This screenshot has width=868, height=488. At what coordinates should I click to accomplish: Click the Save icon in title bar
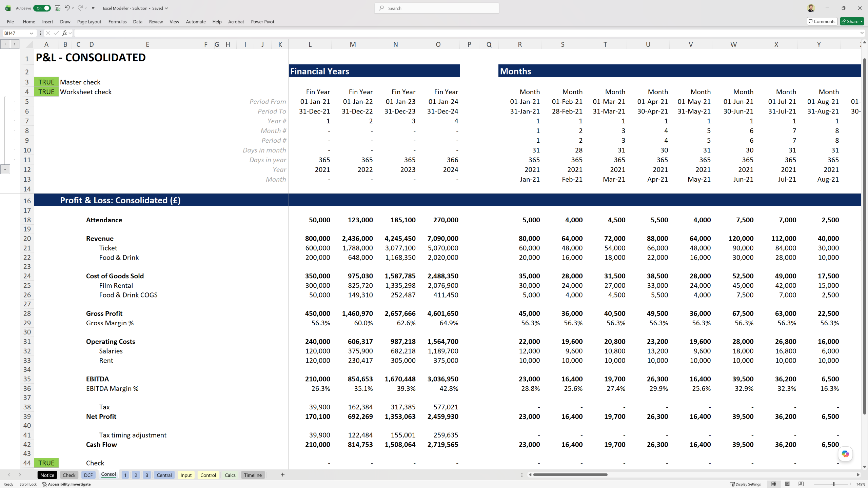pos(58,8)
